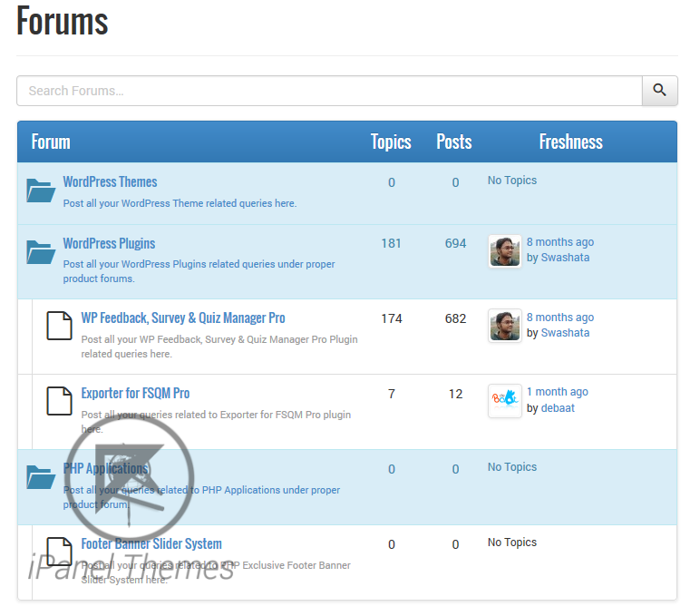
Task: Open the Exporter for FSQM Pro forum
Action: (x=135, y=393)
